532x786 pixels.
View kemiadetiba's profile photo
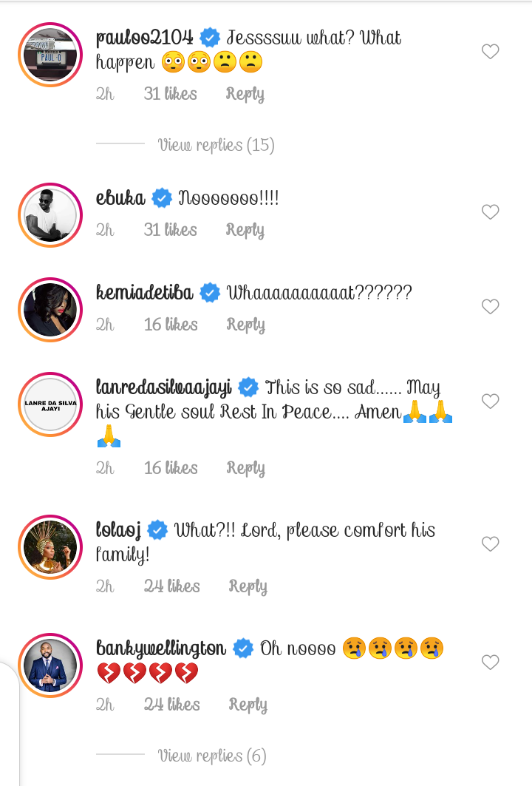pos(50,310)
